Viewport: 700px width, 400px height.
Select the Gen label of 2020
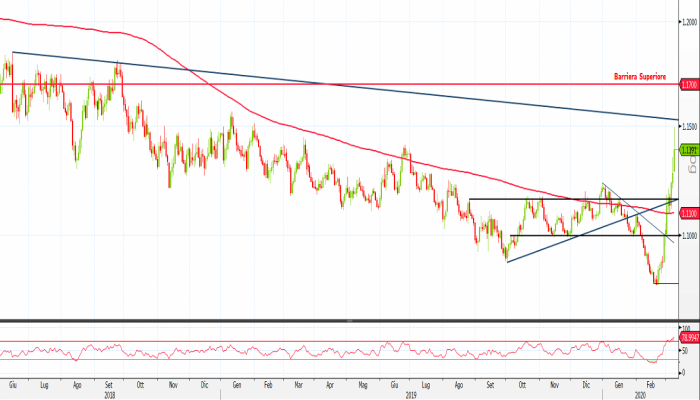[x=619, y=385]
